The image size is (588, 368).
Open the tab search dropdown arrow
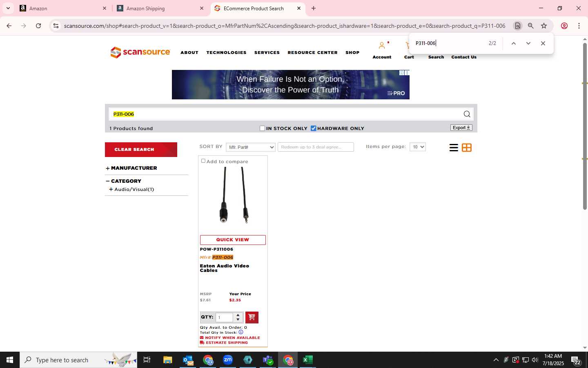[8, 8]
